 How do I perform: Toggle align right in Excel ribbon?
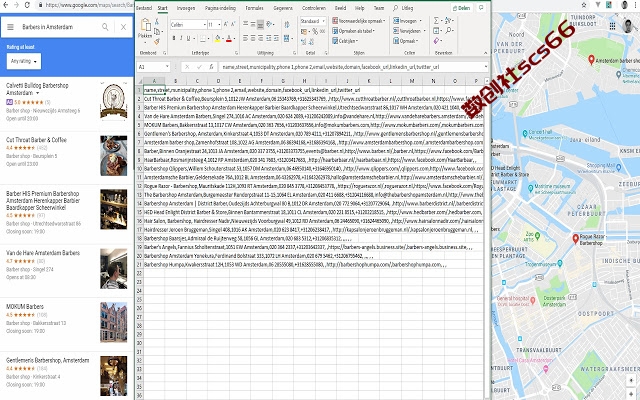click(261, 38)
